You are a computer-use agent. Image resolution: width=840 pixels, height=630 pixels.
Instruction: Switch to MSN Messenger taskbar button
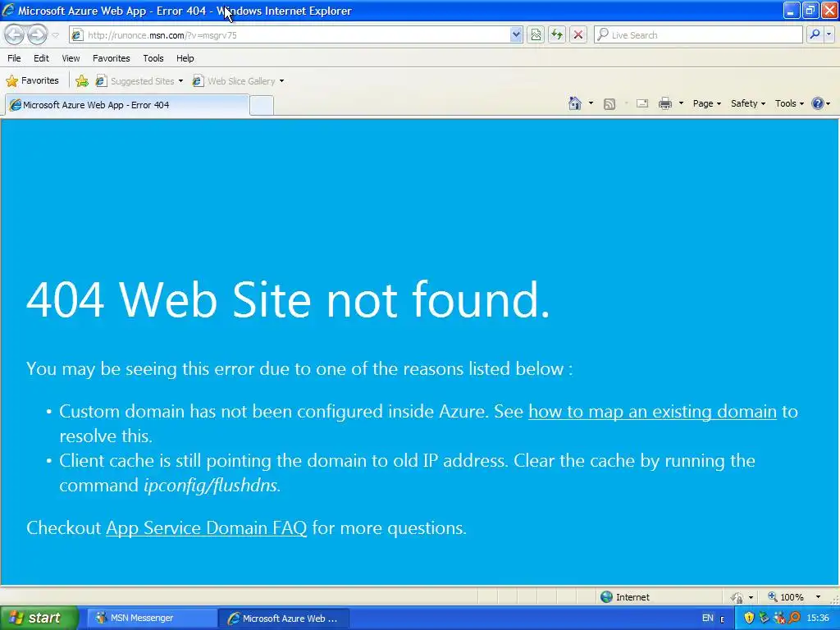[153, 619]
